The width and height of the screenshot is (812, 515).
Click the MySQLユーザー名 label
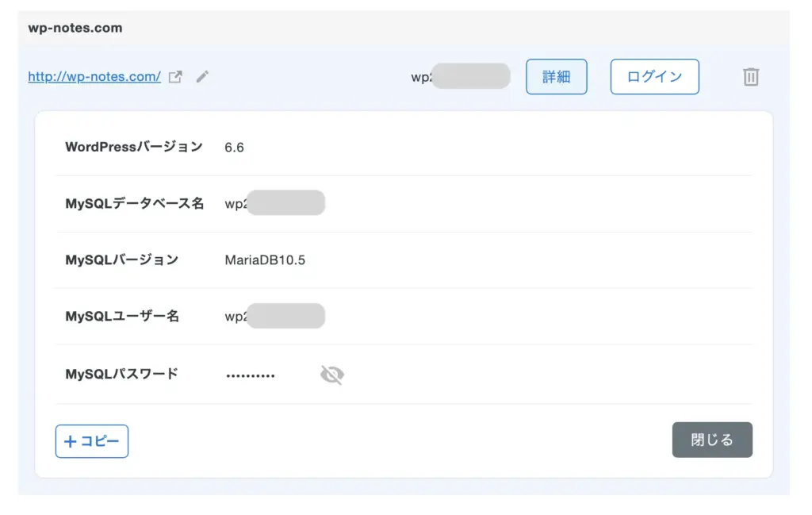pyautogui.click(x=122, y=317)
